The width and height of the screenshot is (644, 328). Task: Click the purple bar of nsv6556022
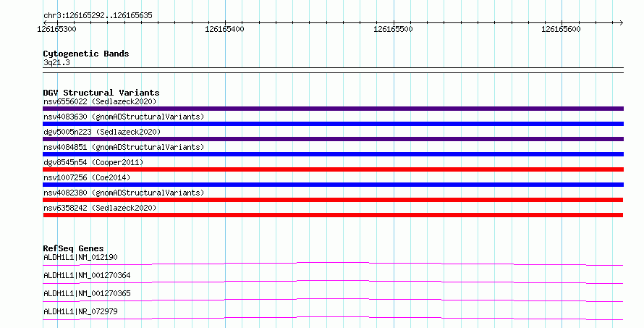pyautogui.click(x=333, y=109)
